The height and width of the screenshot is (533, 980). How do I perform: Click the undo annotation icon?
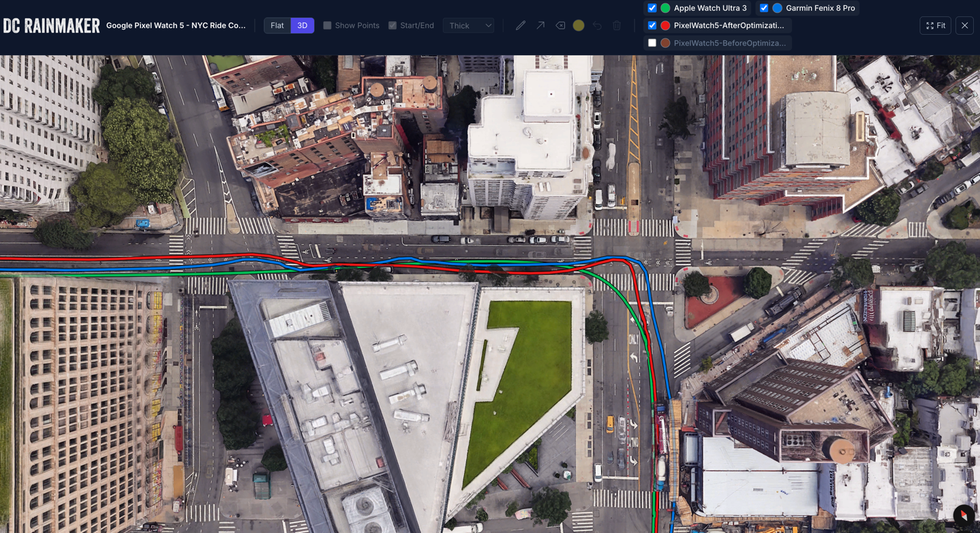598,26
